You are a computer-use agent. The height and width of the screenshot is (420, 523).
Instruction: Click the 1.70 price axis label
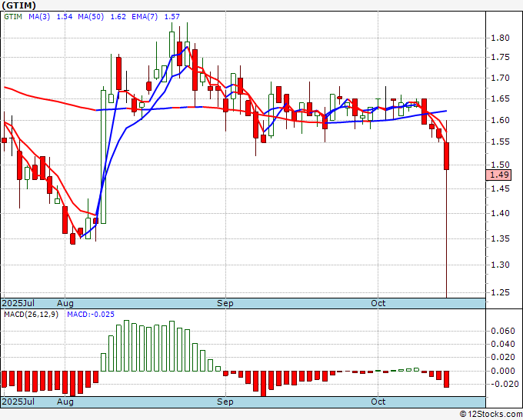[501, 78]
